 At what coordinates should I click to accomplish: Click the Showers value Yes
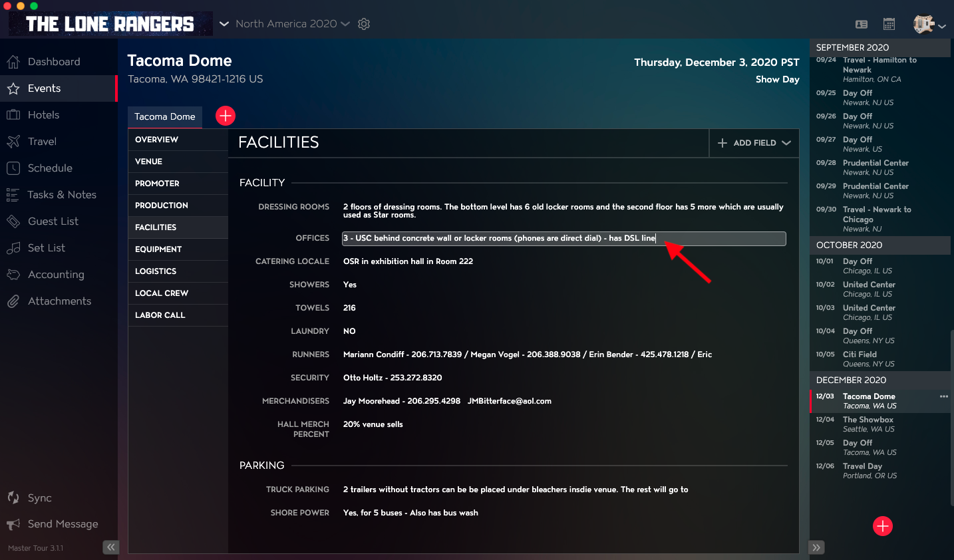click(350, 285)
